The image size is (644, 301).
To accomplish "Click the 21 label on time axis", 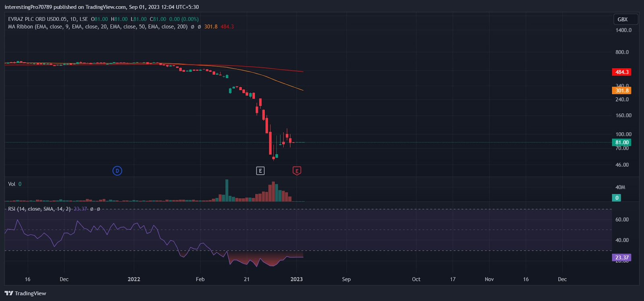I will pos(247,279).
